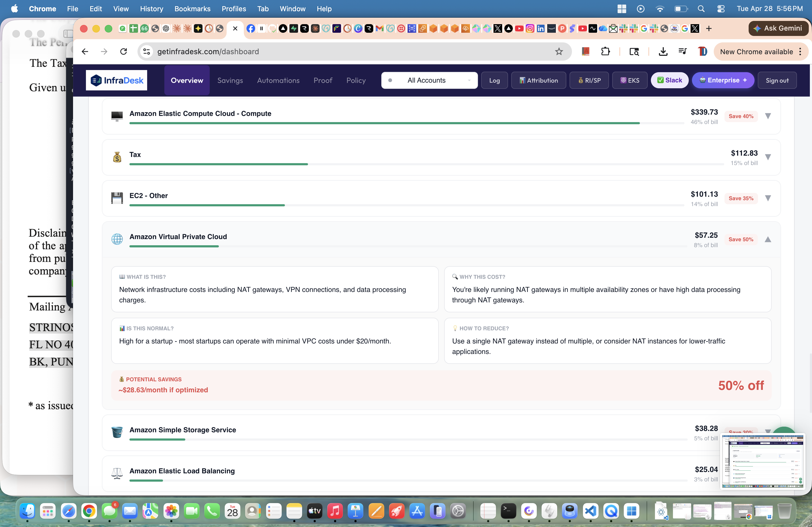The width and height of the screenshot is (812, 527).
Task: Expand the EC2 - Other row
Action: coord(768,198)
